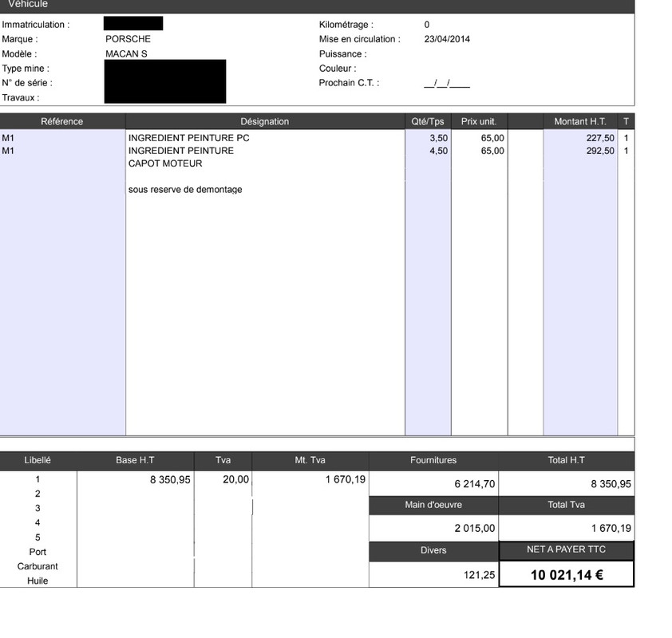Click the Port label
The width and height of the screenshot is (672, 638).
38,552
